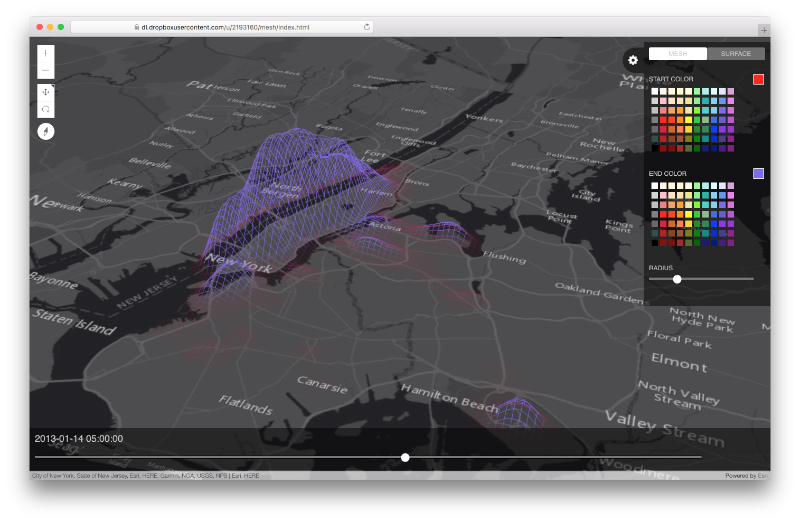800x522 pixels.
Task: Click the RADIUS label
Action: (661, 268)
